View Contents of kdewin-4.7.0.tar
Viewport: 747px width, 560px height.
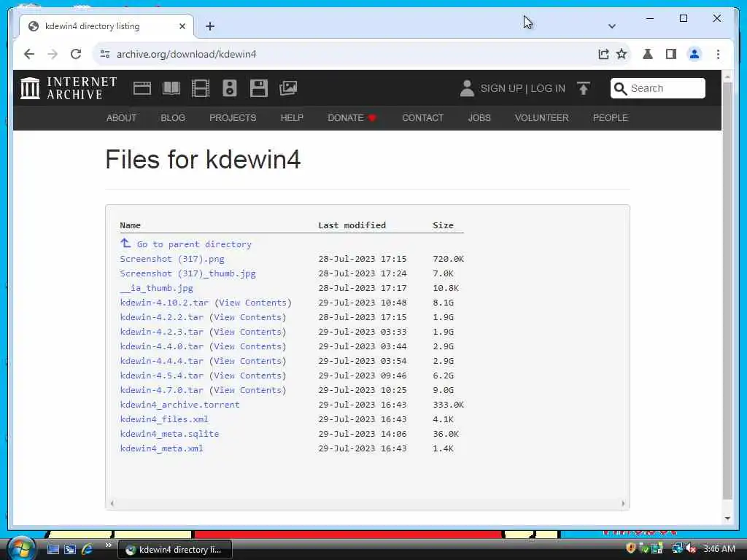tap(248, 390)
